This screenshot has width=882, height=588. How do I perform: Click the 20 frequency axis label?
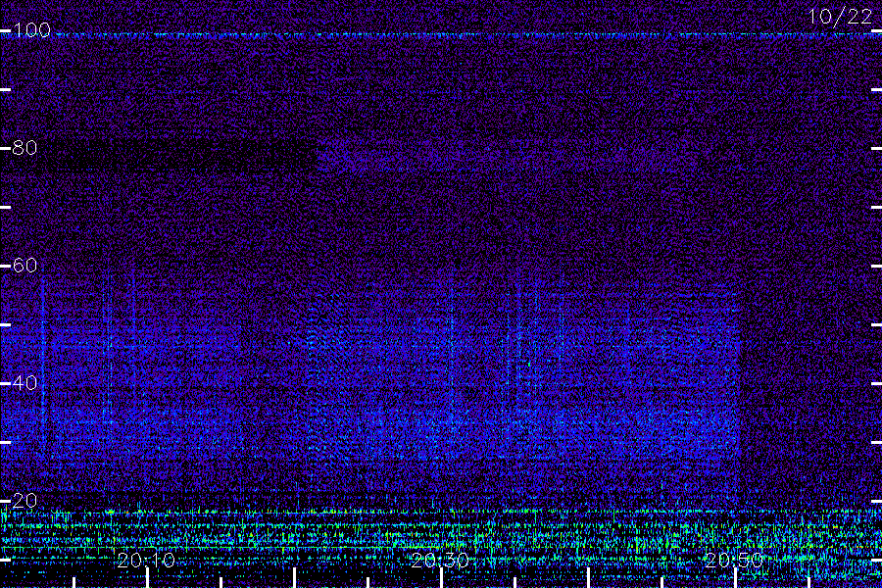pos(24,501)
